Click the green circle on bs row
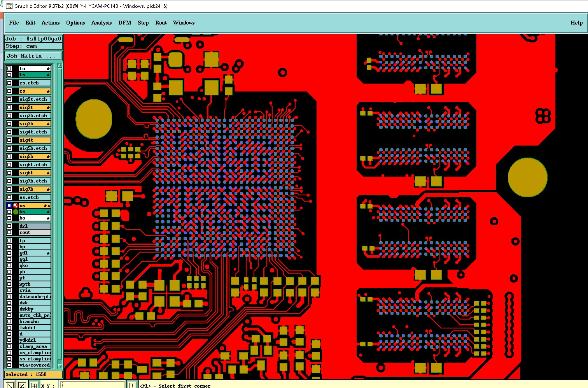Image resolution: width=588 pixels, height=388 pixels. [16, 212]
